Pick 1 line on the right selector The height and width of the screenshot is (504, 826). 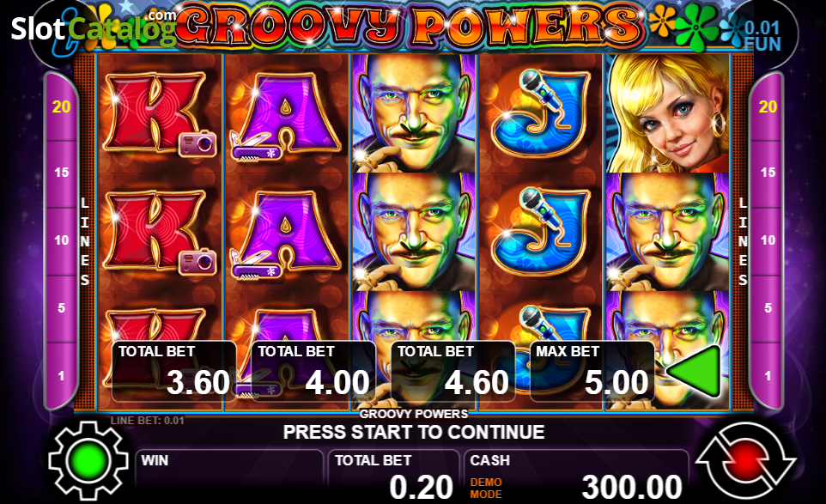pyautogui.click(x=768, y=375)
